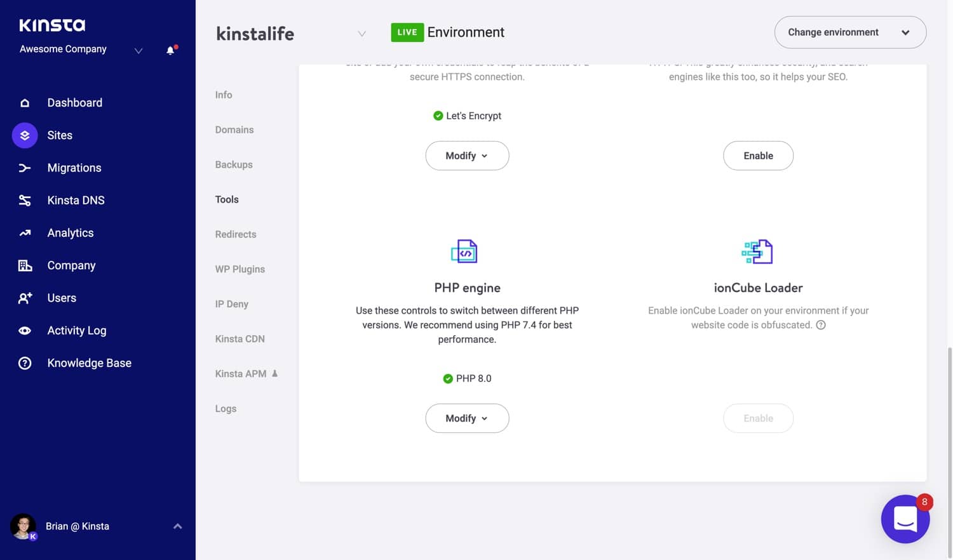Select the Sites icon in the sidebar
953x560 pixels.
pos(24,135)
